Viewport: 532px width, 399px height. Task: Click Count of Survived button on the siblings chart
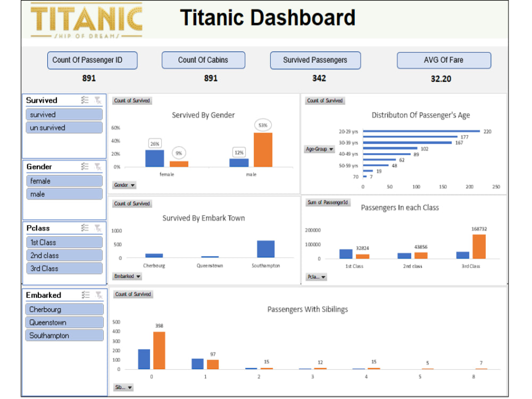coord(133,294)
